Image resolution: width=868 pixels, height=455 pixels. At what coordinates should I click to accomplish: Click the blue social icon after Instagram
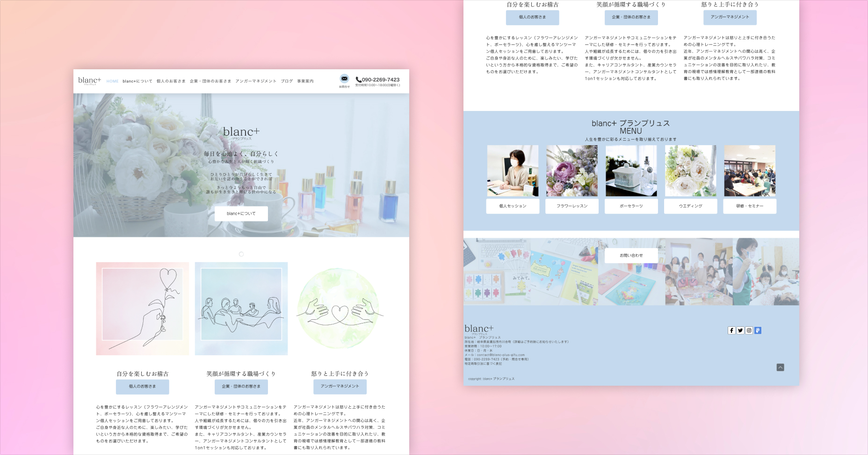tap(758, 330)
